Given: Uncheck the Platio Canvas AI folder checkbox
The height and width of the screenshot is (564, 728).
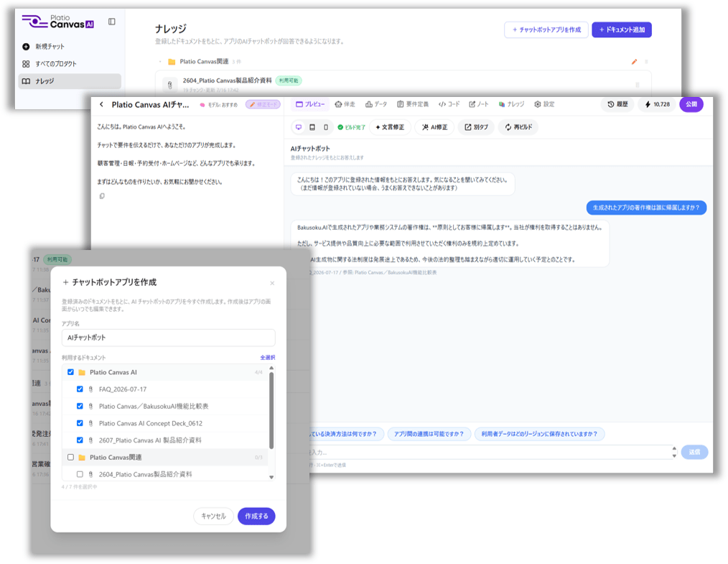Looking at the screenshot, I should pos(70,372).
